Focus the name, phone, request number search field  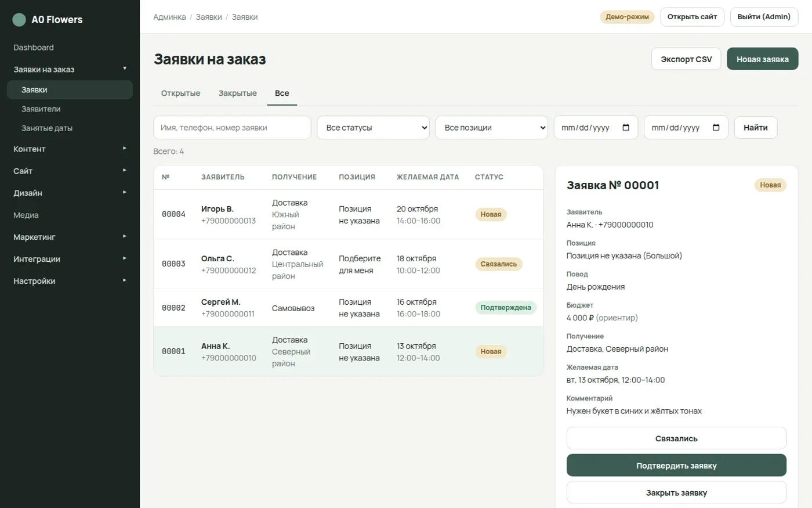232,128
